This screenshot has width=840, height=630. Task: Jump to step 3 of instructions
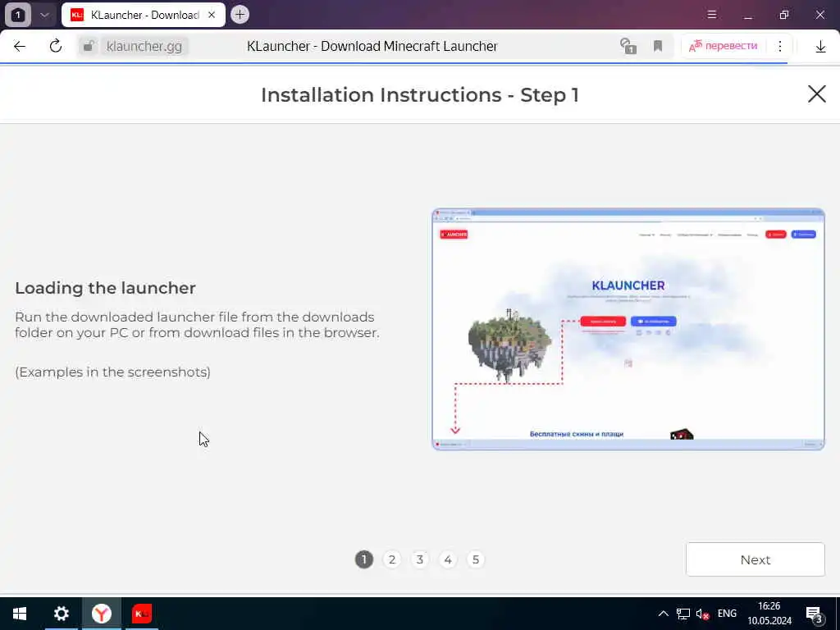[420, 559]
